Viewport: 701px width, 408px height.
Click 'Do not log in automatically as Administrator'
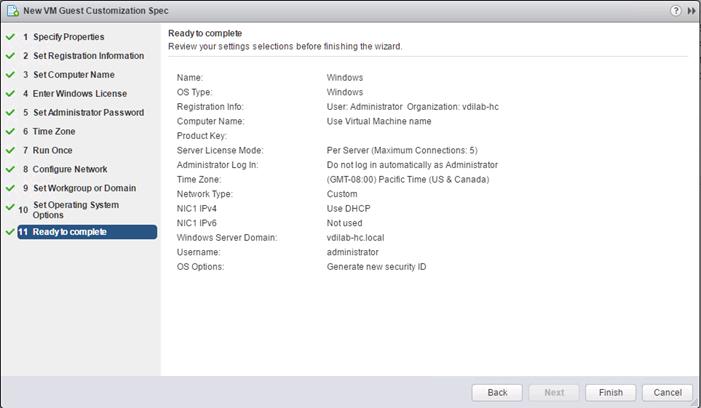pos(412,165)
